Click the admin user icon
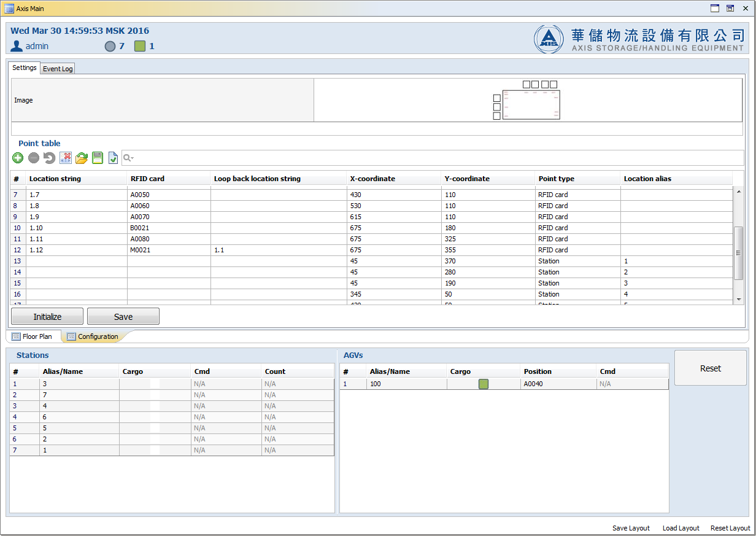 click(17, 46)
